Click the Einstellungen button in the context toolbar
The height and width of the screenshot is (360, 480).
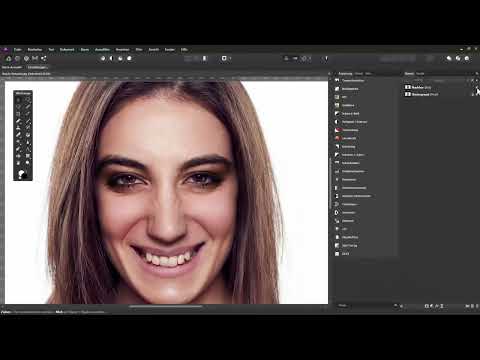tap(37, 67)
